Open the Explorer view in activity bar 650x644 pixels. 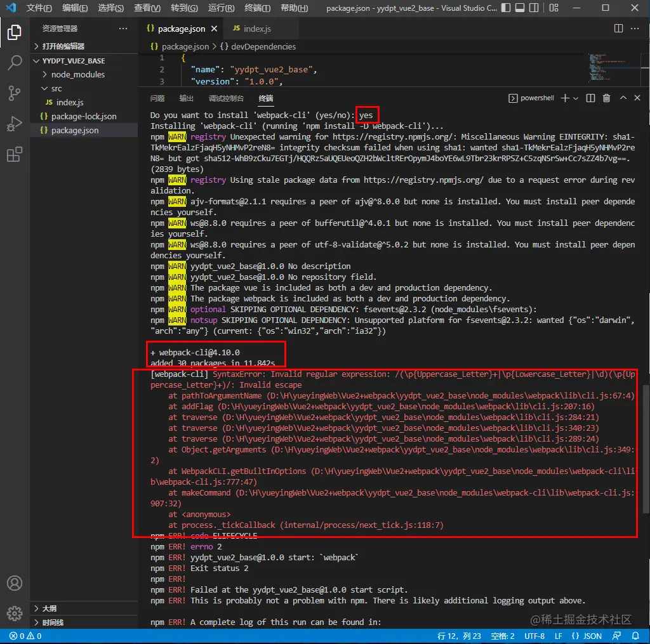tap(15, 32)
